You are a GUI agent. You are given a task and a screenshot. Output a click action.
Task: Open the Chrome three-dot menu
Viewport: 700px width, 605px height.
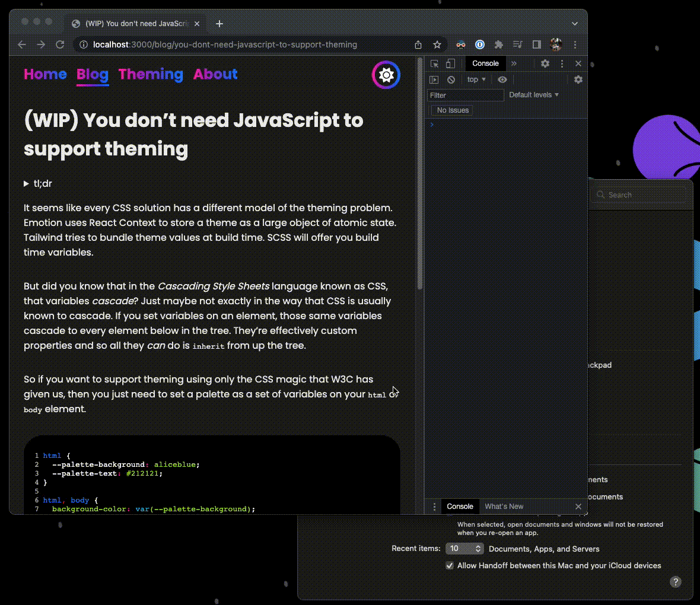(575, 44)
